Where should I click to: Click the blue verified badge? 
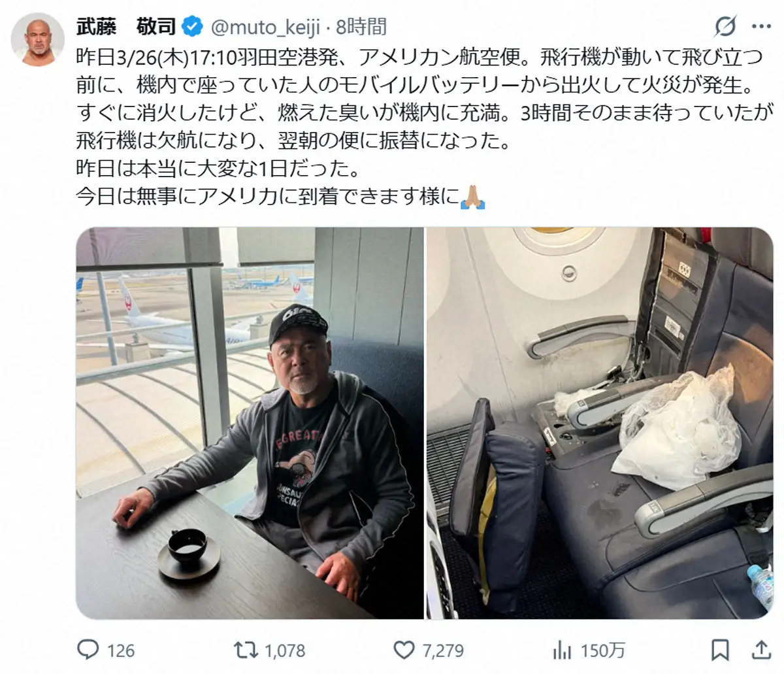(x=192, y=27)
